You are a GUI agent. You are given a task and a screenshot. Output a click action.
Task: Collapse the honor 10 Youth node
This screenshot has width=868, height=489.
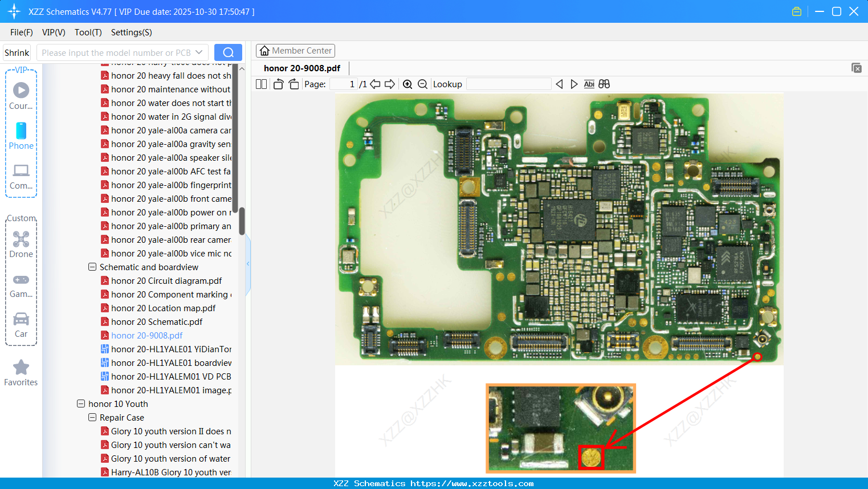(80, 404)
